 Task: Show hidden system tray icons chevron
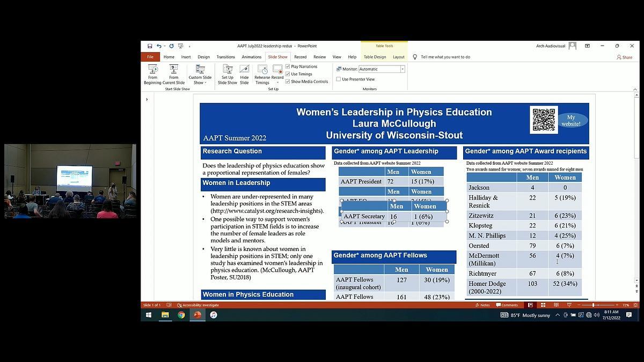(558, 315)
